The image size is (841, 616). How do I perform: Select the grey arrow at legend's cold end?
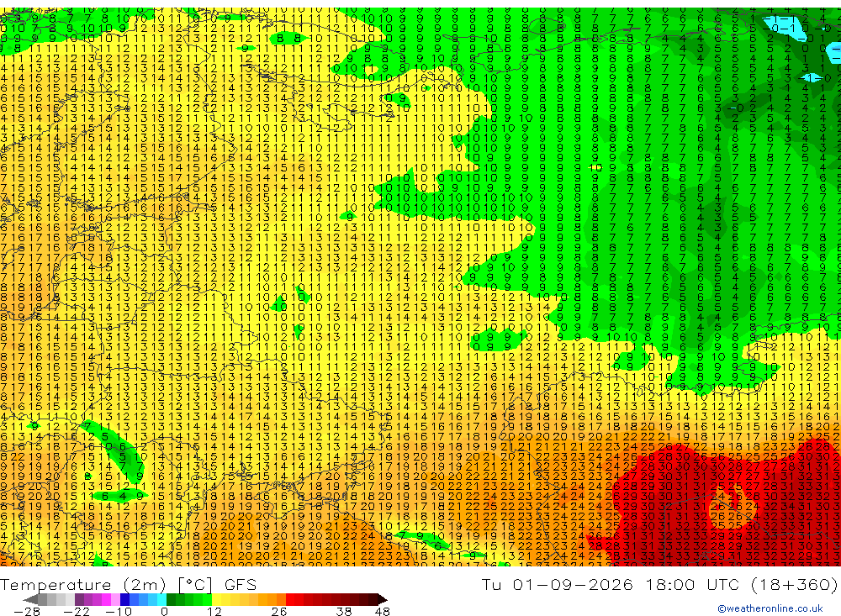point(30,599)
